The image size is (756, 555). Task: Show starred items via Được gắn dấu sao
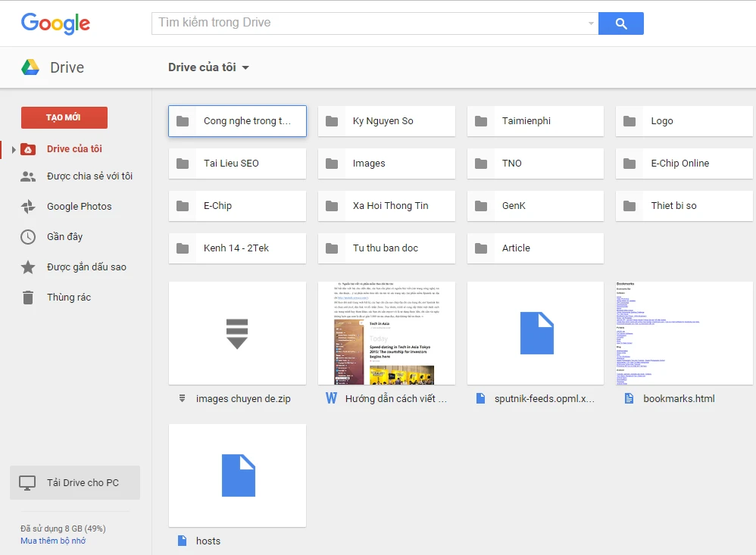[x=86, y=267]
